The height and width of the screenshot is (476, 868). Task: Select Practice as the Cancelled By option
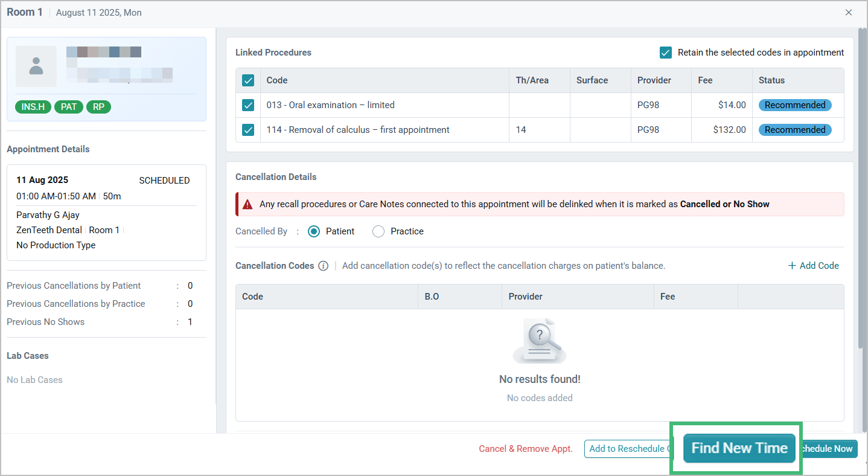pos(378,231)
